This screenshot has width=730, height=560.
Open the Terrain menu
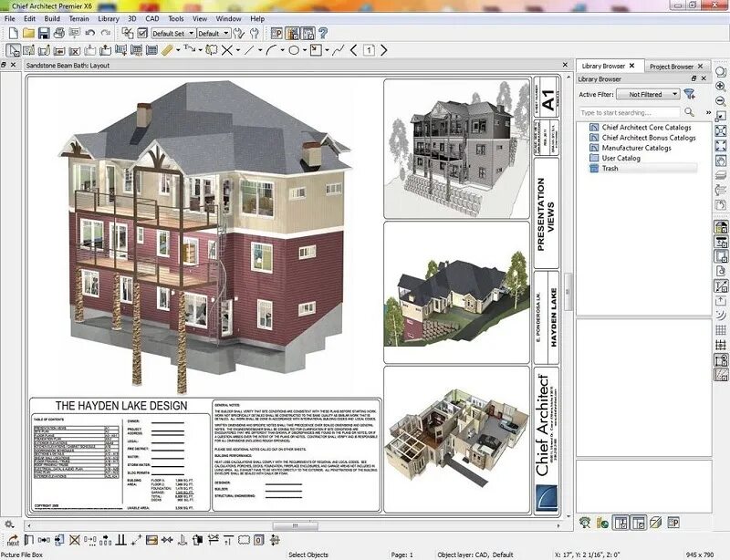[x=79, y=18]
